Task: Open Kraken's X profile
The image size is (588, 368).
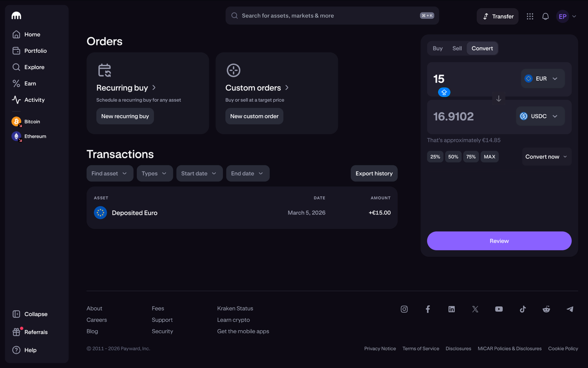Action: coord(475,309)
